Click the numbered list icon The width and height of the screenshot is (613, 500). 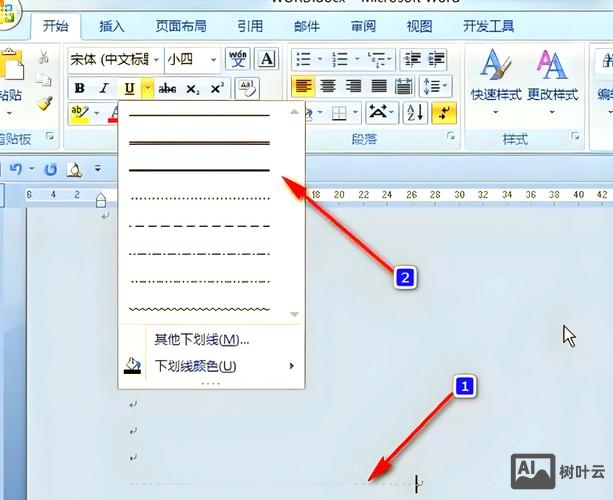[x=340, y=59]
